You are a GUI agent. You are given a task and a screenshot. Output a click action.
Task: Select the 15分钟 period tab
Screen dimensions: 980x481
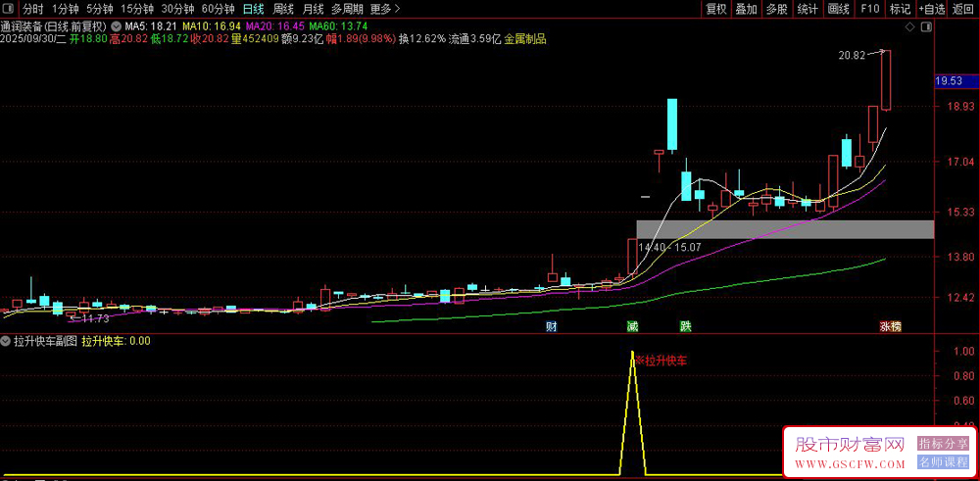(137, 9)
